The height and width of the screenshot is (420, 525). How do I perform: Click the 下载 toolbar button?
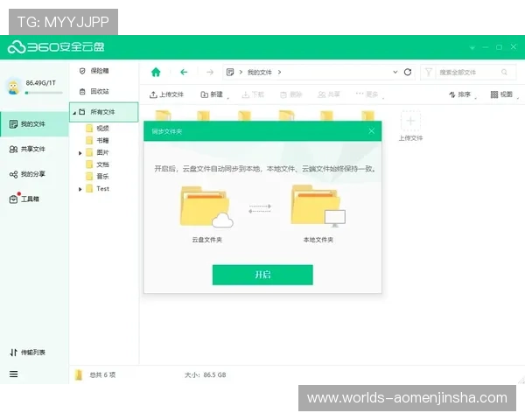click(x=253, y=94)
